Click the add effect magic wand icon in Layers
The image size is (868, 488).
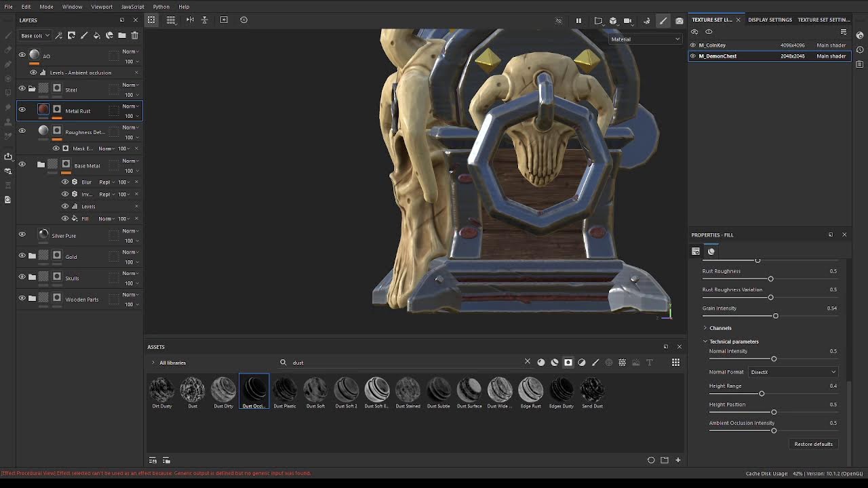tap(59, 35)
